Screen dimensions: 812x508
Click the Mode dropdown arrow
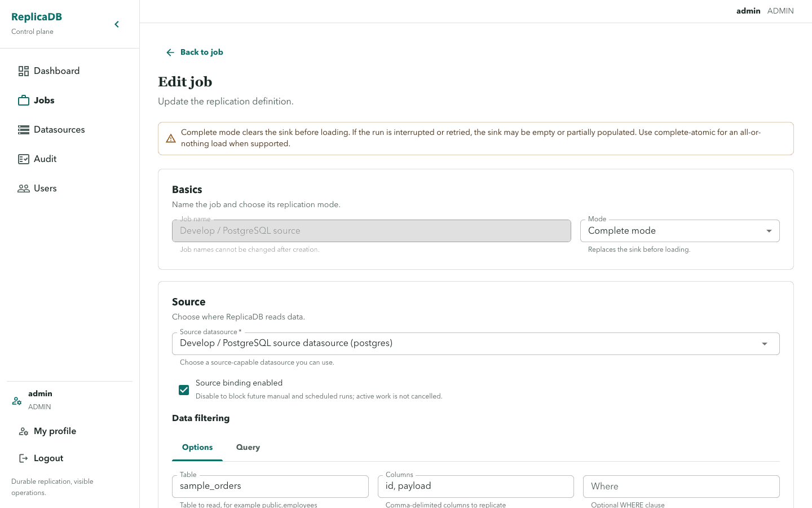tap(769, 231)
